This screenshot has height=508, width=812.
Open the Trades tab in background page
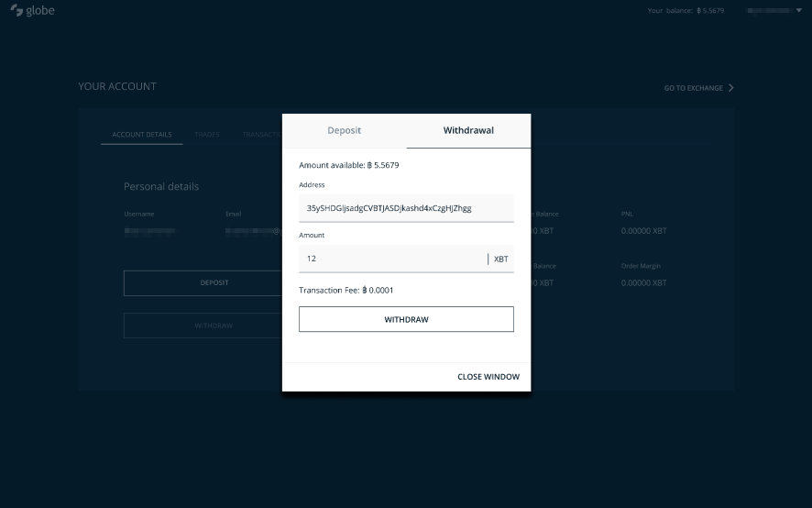207,134
